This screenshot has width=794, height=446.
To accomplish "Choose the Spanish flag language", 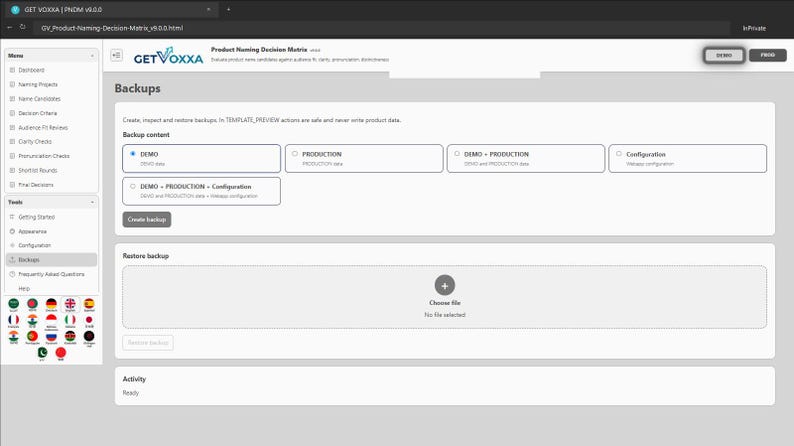I will pyautogui.click(x=89, y=304).
